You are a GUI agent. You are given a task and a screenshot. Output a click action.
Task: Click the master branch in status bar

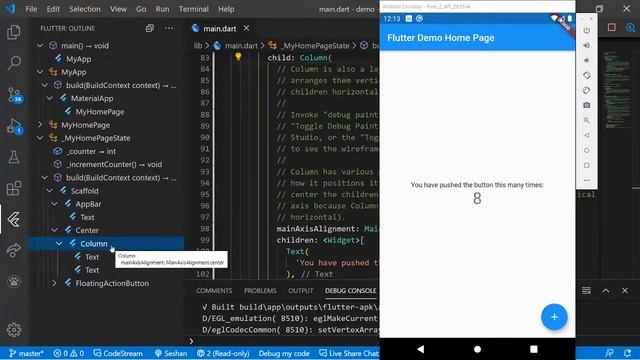(x=26, y=353)
